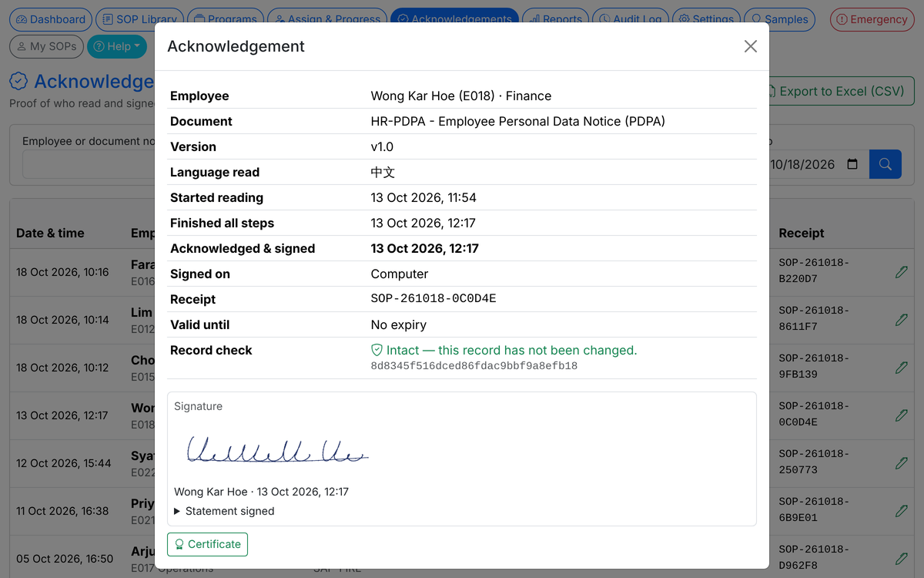Click the Emergency warning icon
This screenshot has width=924, height=578.
coord(842,19)
